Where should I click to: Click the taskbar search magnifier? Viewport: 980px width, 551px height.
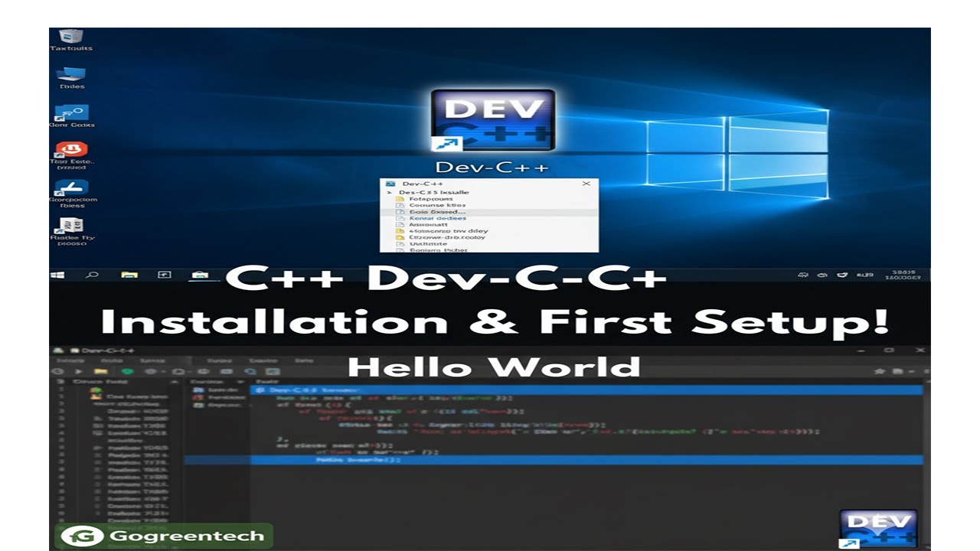(93, 275)
